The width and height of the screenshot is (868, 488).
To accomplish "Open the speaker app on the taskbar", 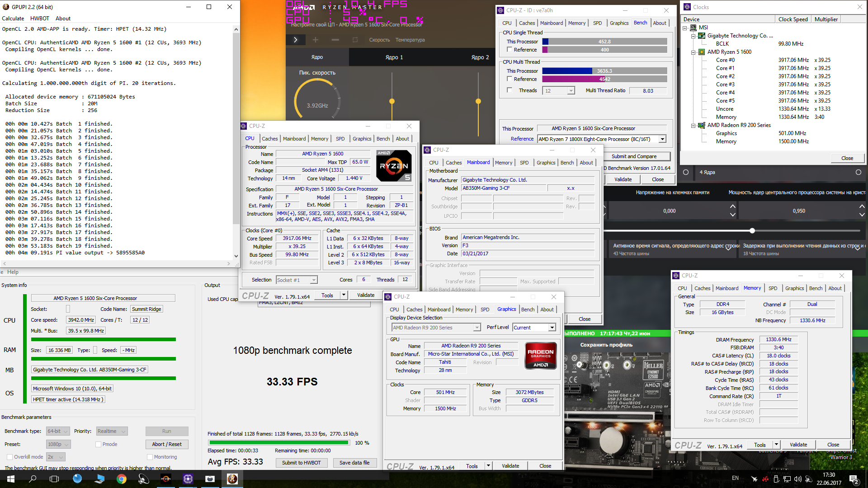I will click(144, 479).
